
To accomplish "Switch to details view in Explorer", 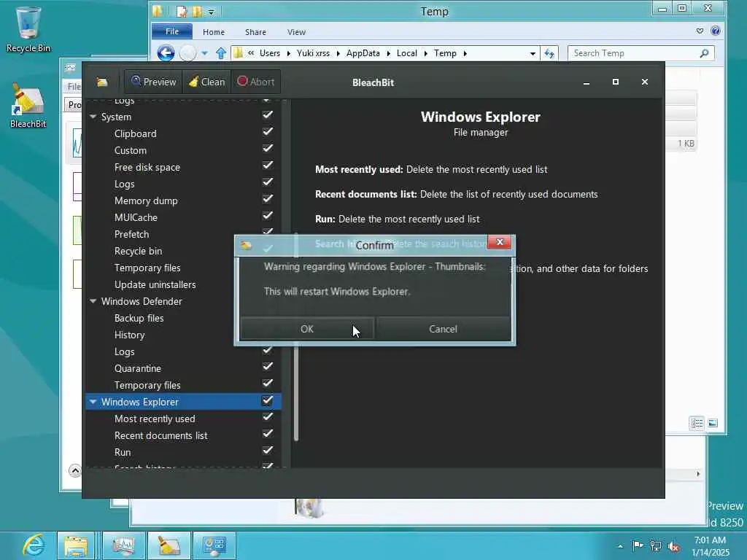I will point(697,423).
